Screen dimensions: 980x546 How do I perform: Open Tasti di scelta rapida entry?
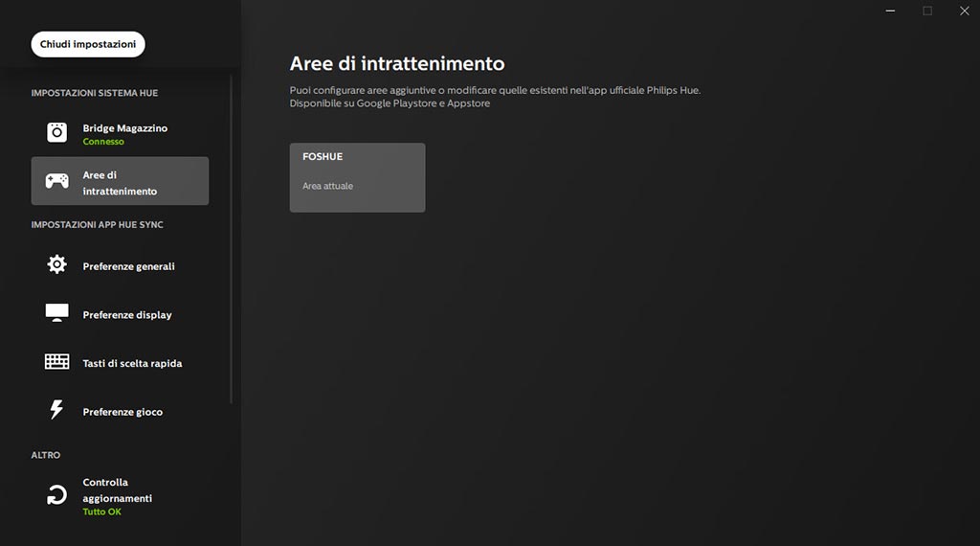(x=120, y=363)
